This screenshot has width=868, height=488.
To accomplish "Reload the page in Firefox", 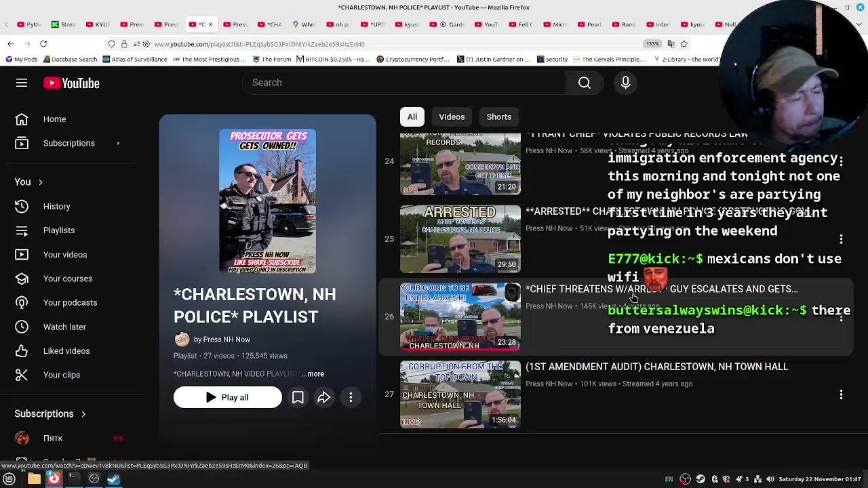I will 43,44.
